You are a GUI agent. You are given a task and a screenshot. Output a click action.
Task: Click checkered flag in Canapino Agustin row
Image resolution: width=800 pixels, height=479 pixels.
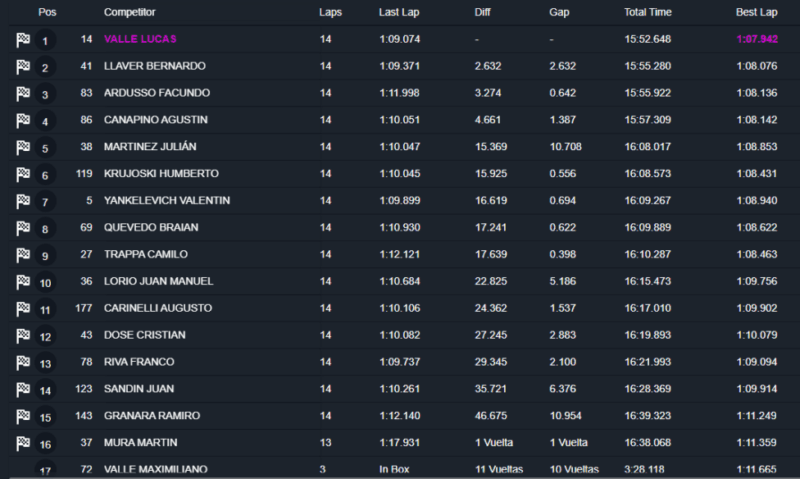pos(22,121)
